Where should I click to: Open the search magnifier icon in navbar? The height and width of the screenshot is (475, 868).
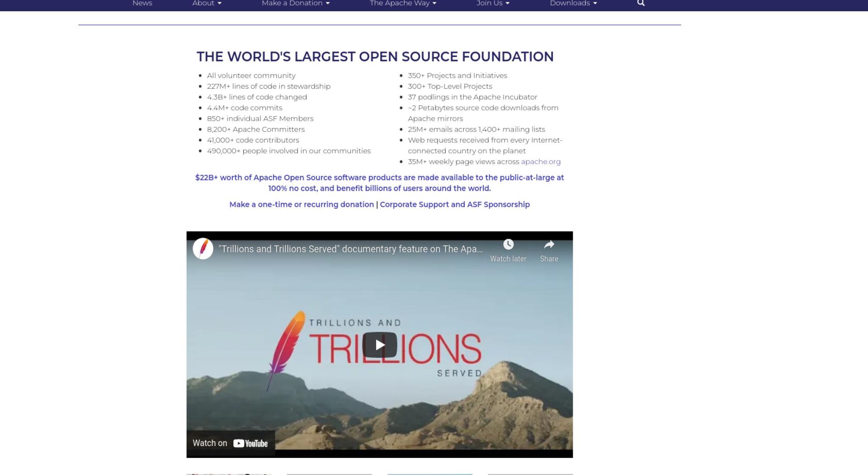(x=641, y=3)
